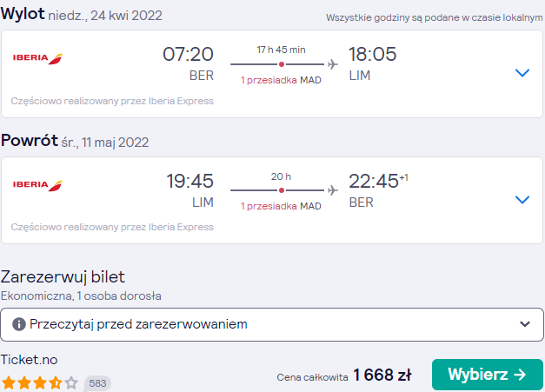This screenshot has width=545, height=392.
Task: Expand the outbound flight details chevron
Action: [522, 73]
